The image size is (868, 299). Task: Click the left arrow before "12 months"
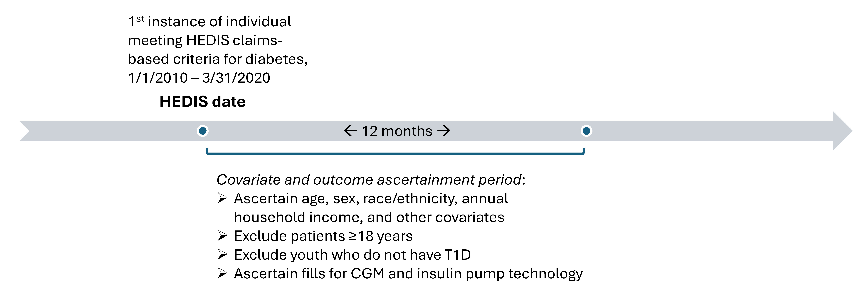coord(350,131)
